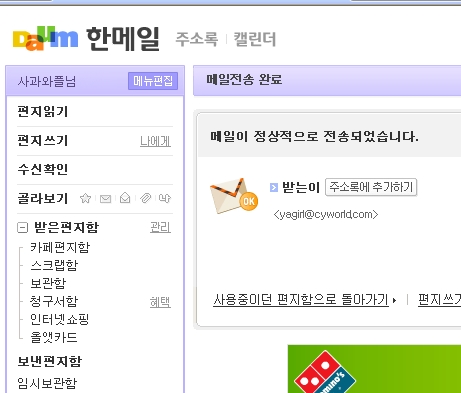This screenshot has width=461, height=393.
Task: Open the Domino's pizza advertisement banner
Action: [374, 369]
